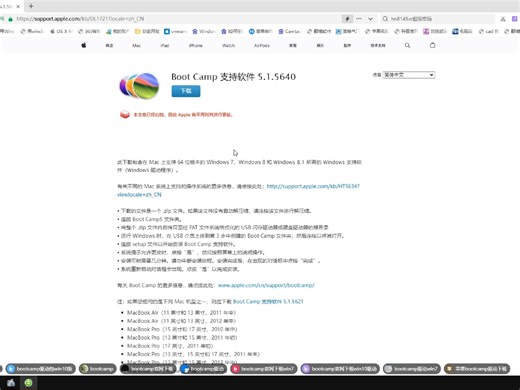Click the MacBook Pro 2010 list row
This screenshot has width=520, height=390.
(x=182, y=329)
